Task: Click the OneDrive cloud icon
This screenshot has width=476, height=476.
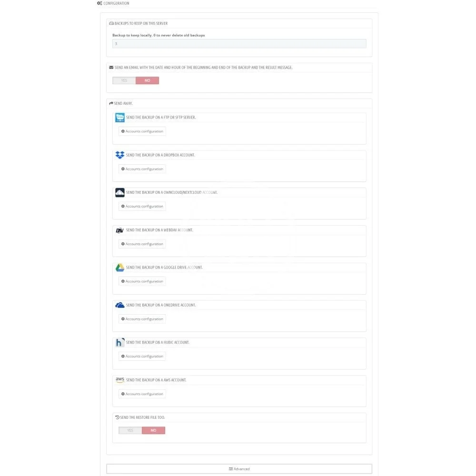Action: coord(120,305)
